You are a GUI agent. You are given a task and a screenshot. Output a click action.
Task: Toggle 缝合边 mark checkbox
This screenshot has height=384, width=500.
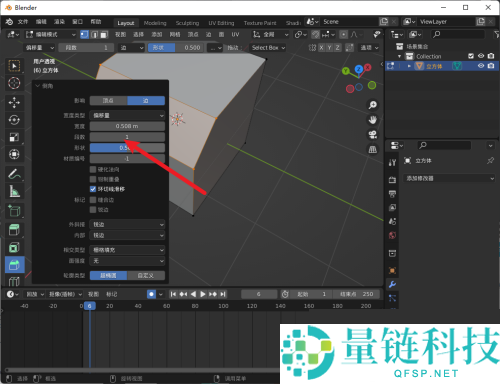(x=93, y=200)
